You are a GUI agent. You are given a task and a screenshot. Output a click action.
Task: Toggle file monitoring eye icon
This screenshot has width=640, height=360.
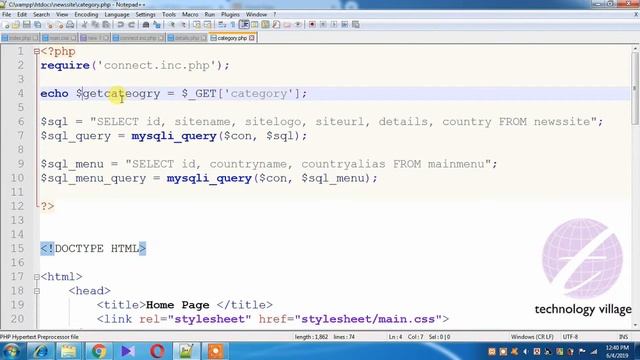click(x=298, y=25)
